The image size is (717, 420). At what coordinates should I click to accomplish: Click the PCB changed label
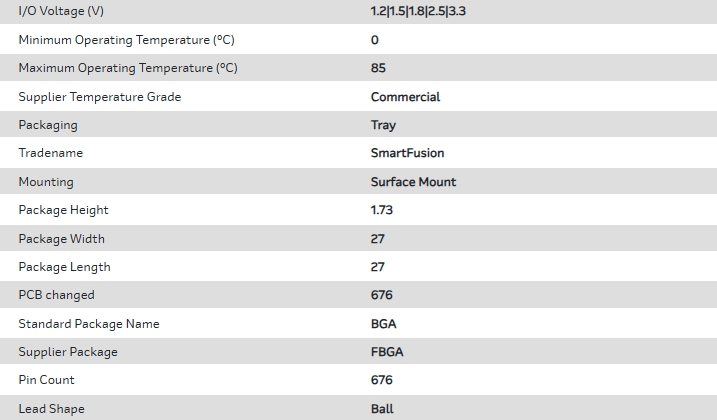56,295
